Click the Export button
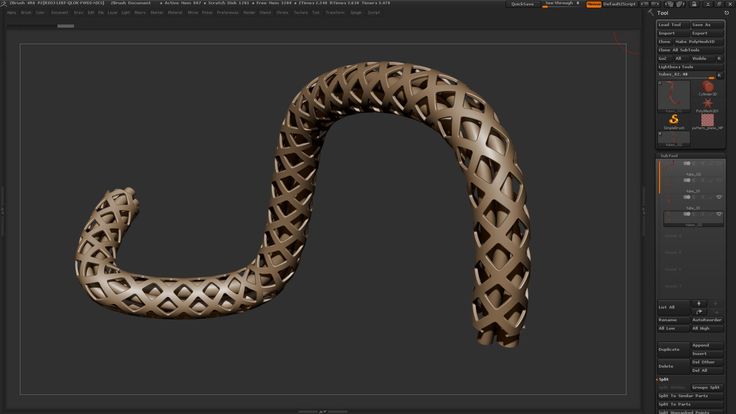The height and width of the screenshot is (414, 736). (x=707, y=33)
